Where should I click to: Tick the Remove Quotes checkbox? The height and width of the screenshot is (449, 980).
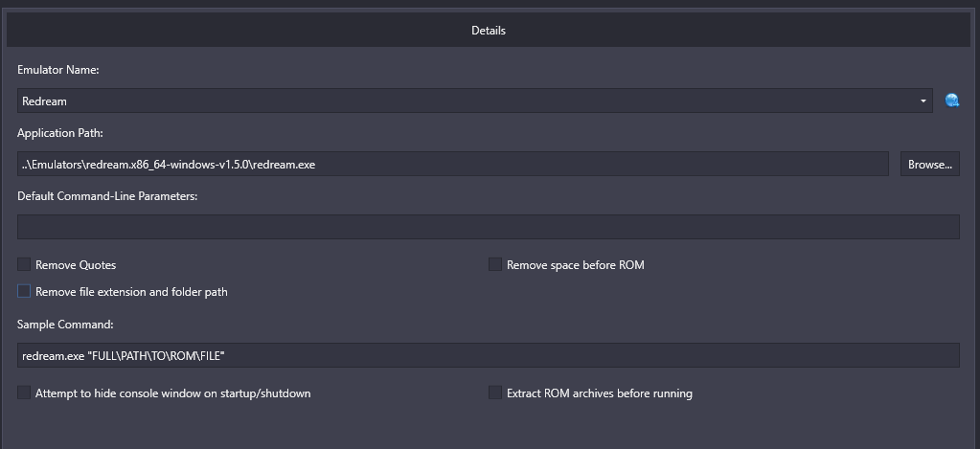pyautogui.click(x=24, y=264)
